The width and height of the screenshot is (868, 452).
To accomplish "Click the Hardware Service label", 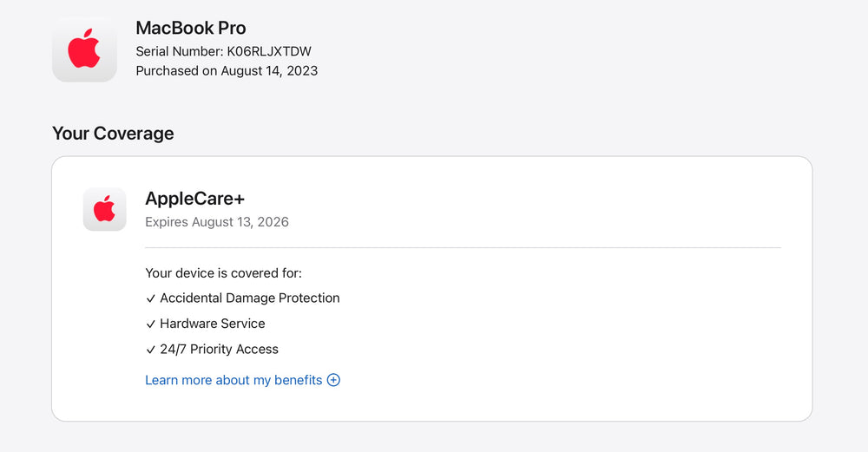I will [x=213, y=324].
